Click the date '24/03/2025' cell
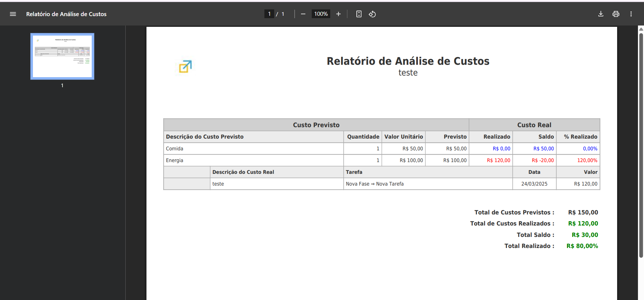The width and height of the screenshot is (644, 300). [534, 184]
